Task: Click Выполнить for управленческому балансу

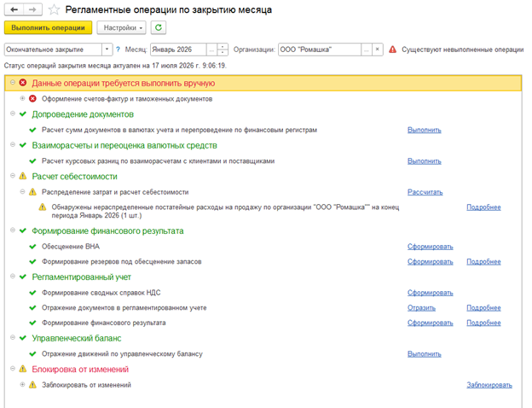Action: pyautogui.click(x=425, y=354)
